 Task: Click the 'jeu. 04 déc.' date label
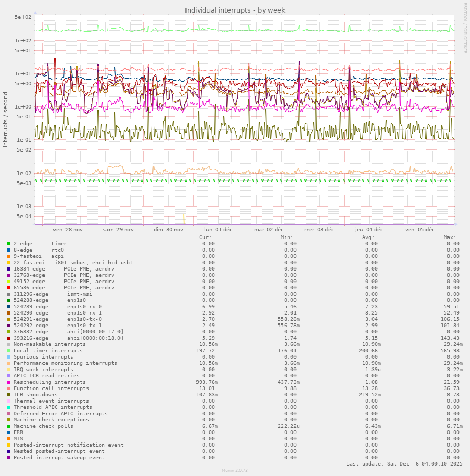click(x=370, y=230)
